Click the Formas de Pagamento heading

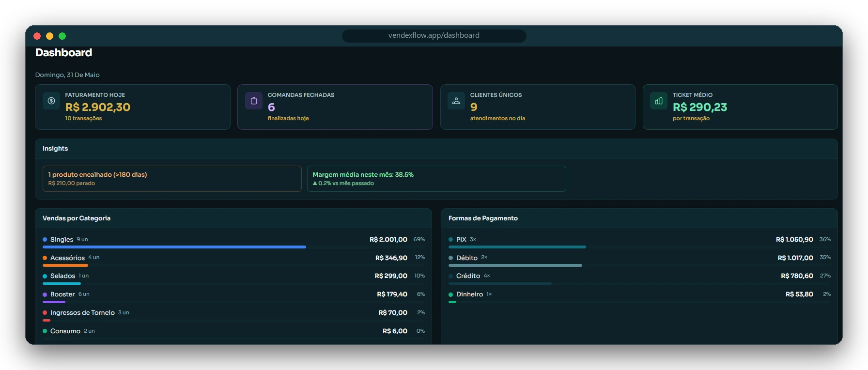pyautogui.click(x=483, y=218)
